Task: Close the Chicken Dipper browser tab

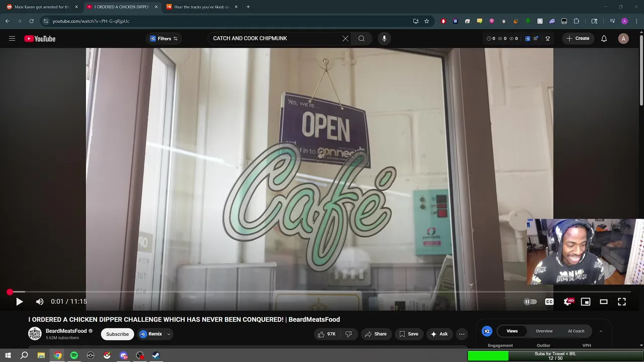Action: 156,7
